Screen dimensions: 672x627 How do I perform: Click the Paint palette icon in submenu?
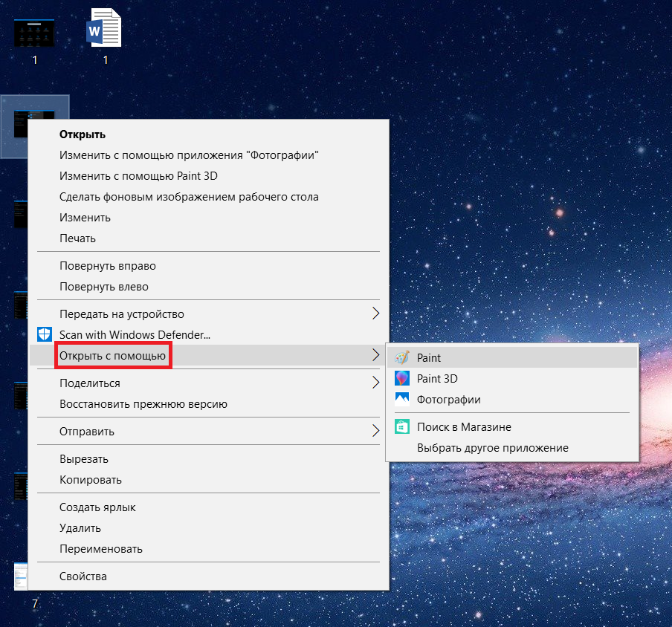tap(402, 357)
